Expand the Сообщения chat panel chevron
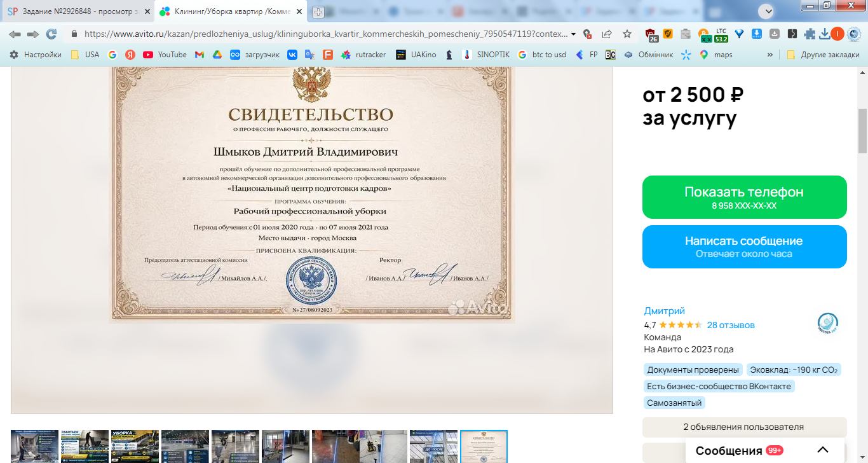Image resolution: width=868 pixels, height=463 pixels. pos(823,450)
